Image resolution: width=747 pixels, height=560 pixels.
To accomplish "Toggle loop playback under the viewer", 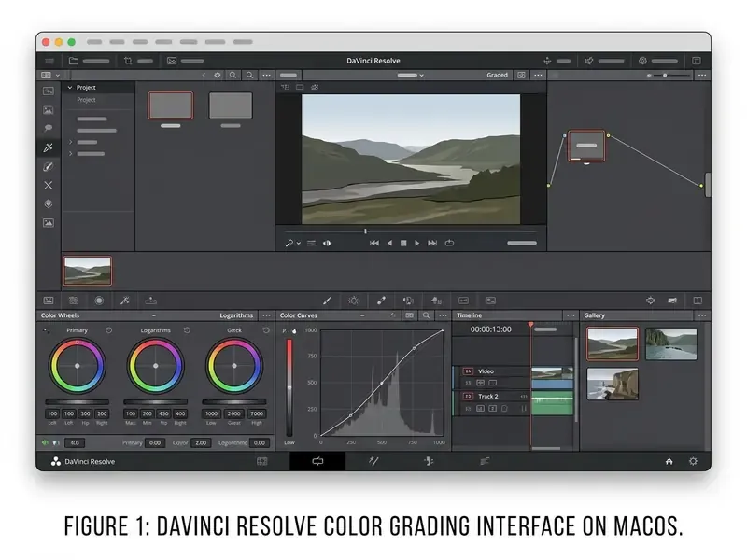I will (x=449, y=243).
